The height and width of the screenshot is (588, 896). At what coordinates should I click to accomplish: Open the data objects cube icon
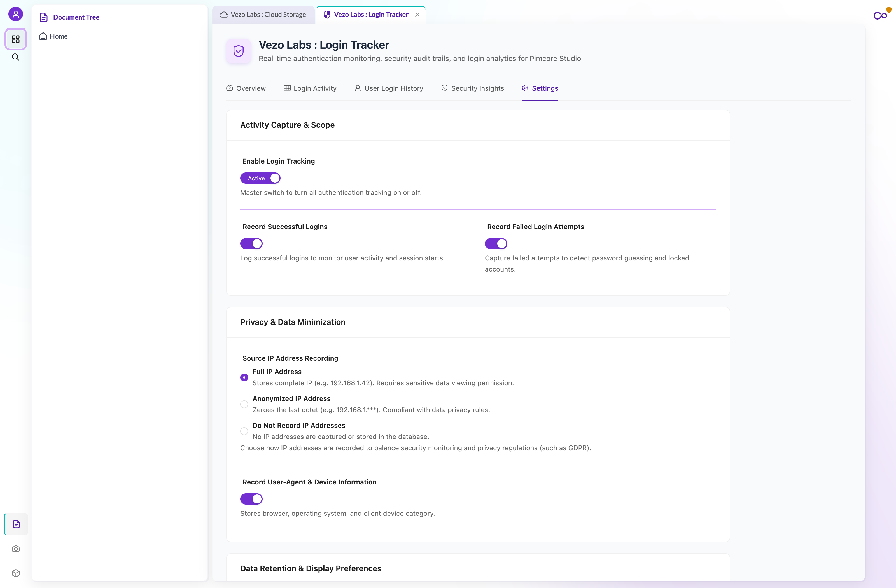click(16, 573)
